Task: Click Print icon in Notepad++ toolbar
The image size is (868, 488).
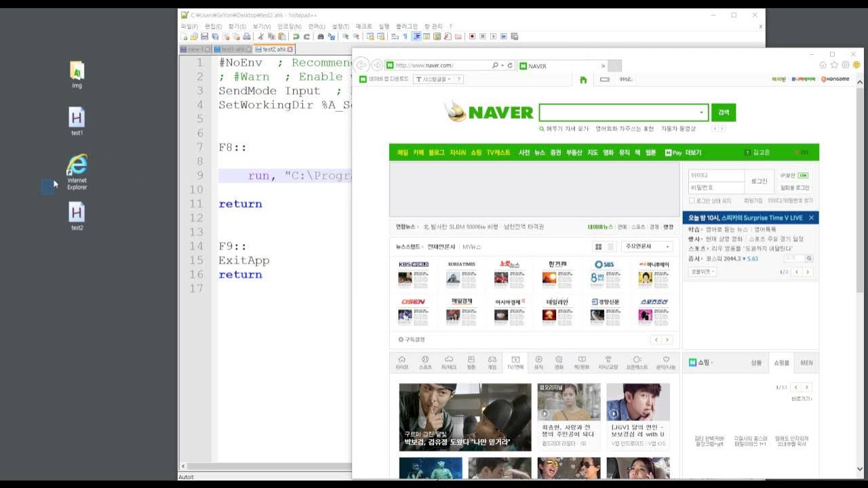Action: [247, 37]
